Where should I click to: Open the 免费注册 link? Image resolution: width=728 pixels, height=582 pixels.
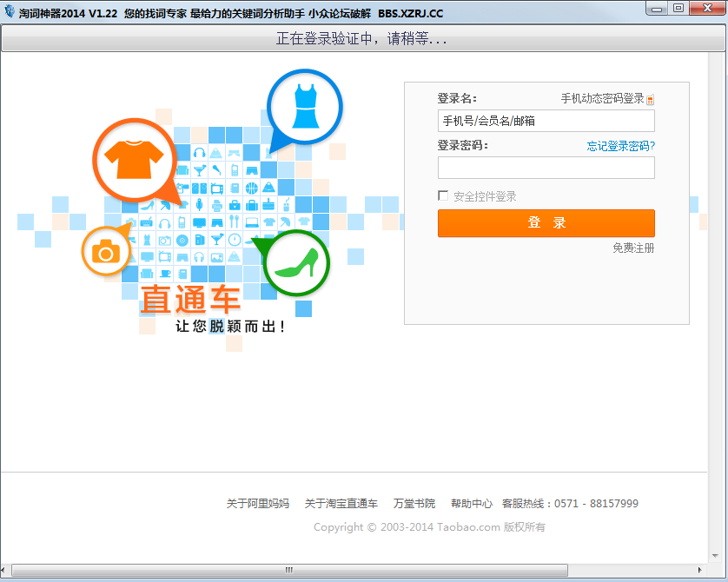click(632, 248)
